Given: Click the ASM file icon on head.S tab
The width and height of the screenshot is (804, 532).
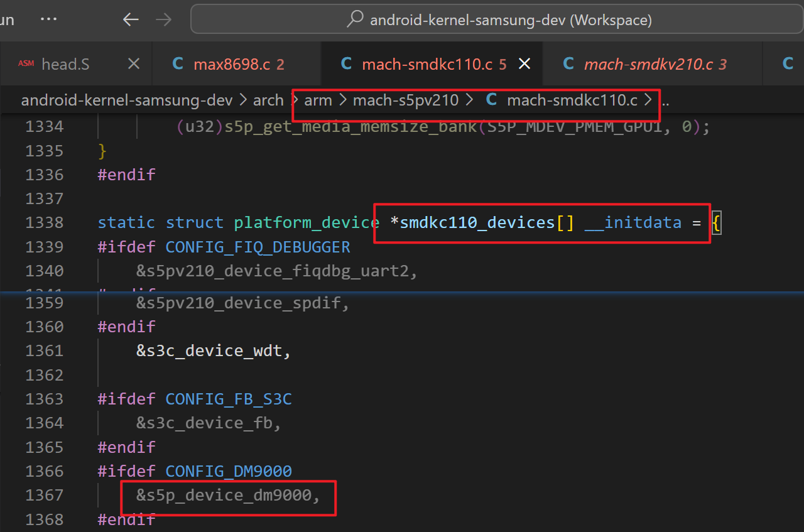Looking at the screenshot, I should tap(26, 63).
